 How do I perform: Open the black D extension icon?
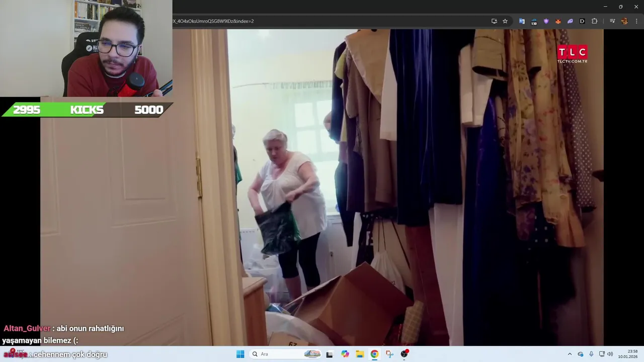click(x=582, y=21)
